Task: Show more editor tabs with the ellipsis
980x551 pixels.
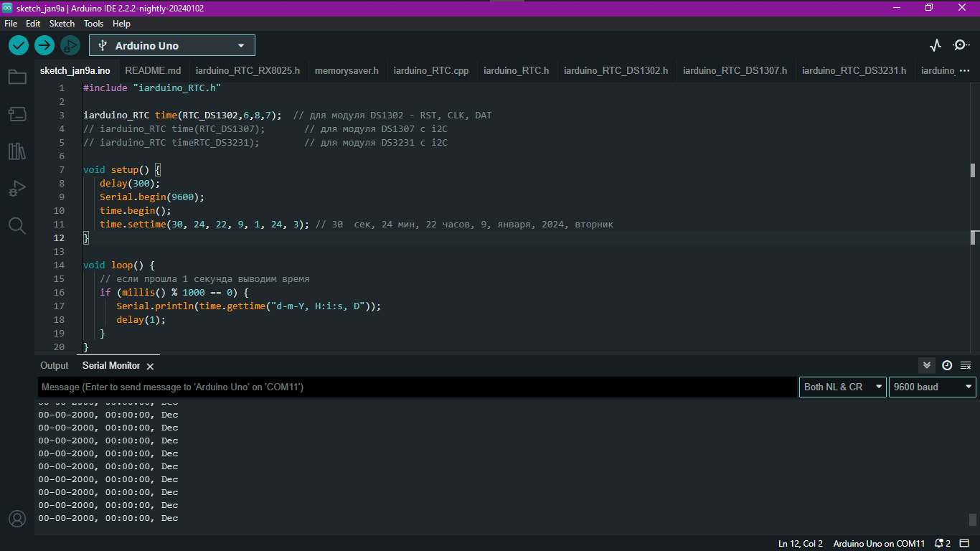Action: pyautogui.click(x=964, y=70)
